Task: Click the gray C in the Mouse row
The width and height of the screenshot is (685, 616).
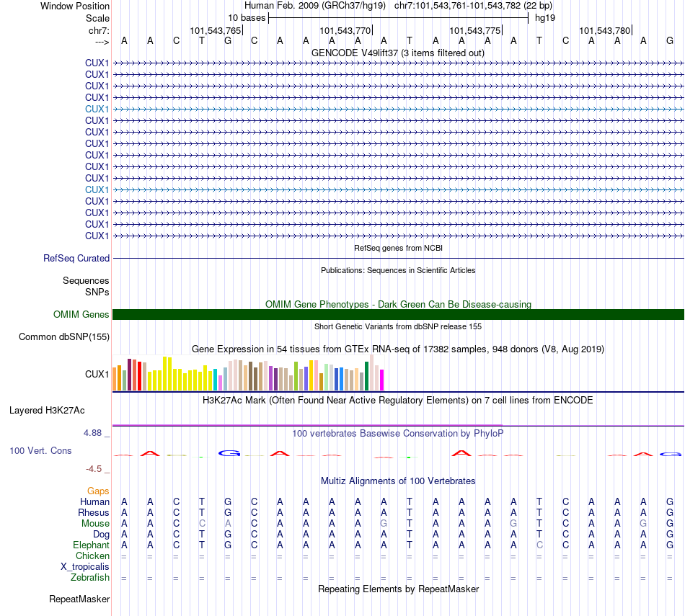Action: (x=202, y=524)
